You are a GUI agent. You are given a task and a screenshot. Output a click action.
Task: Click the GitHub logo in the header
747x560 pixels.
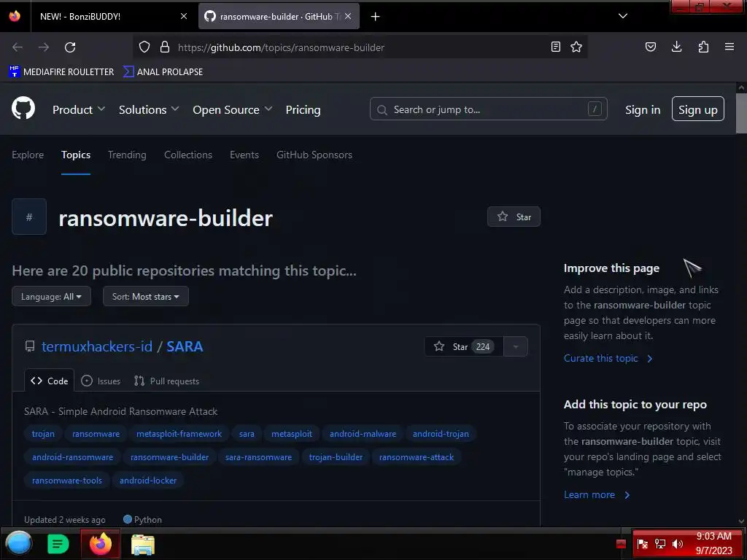(23, 108)
